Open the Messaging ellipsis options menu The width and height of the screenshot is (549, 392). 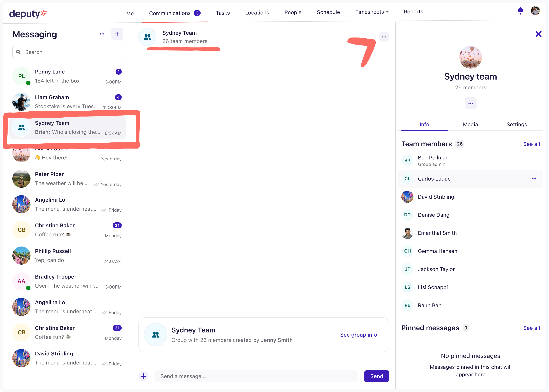[102, 34]
